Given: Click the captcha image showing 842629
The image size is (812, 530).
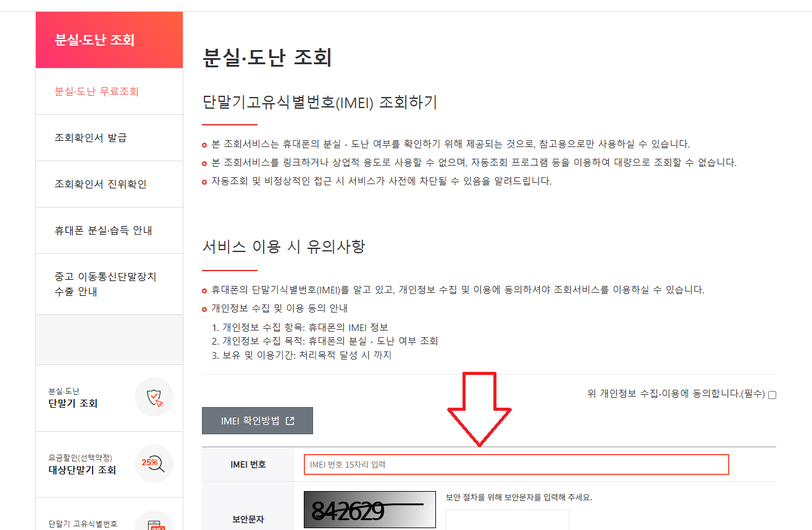Looking at the screenshot, I should click(x=369, y=510).
